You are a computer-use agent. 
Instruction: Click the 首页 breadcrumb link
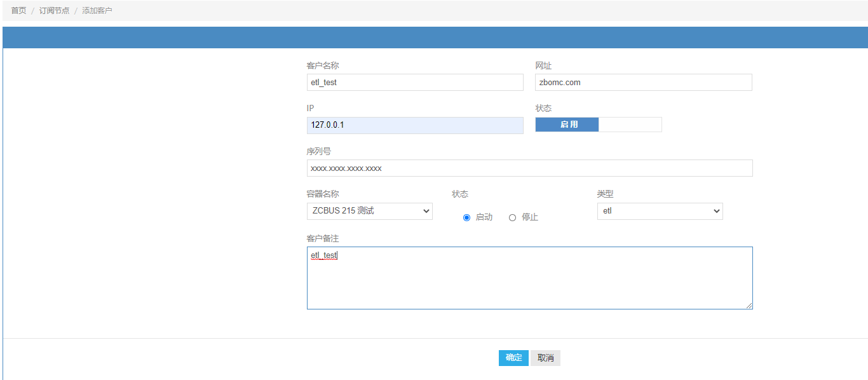tap(18, 11)
